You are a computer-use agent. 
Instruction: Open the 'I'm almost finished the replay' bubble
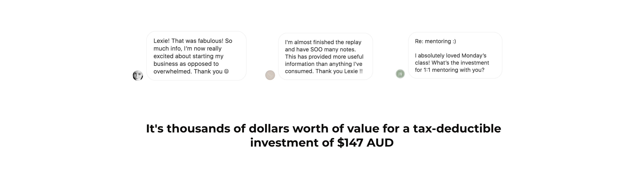(x=326, y=56)
